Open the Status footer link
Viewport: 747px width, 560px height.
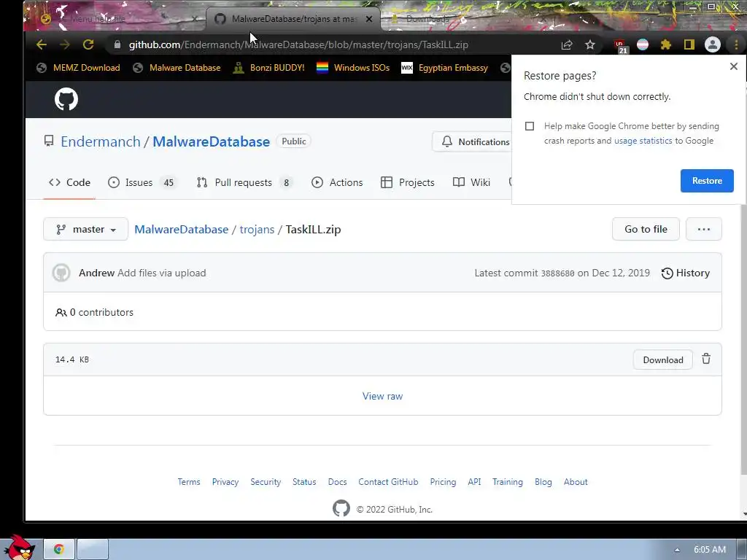click(x=304, y=482)
